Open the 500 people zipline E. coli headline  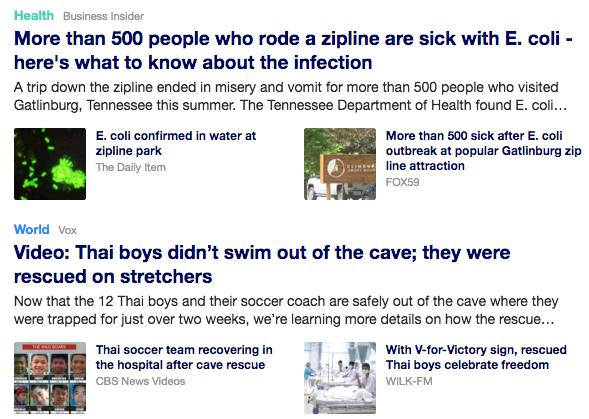293,50
